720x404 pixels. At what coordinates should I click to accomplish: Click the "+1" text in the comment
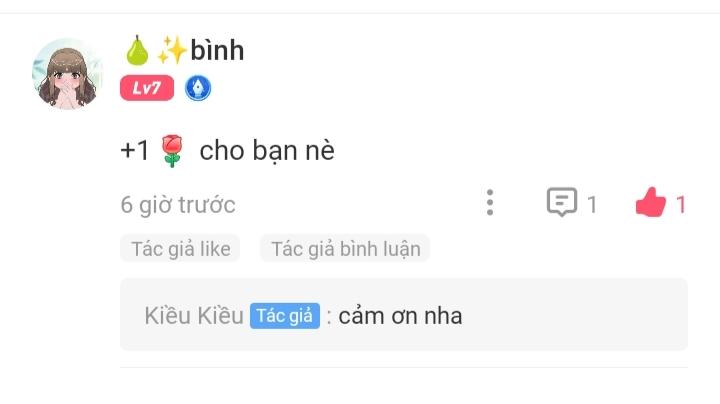click(135, 151)
